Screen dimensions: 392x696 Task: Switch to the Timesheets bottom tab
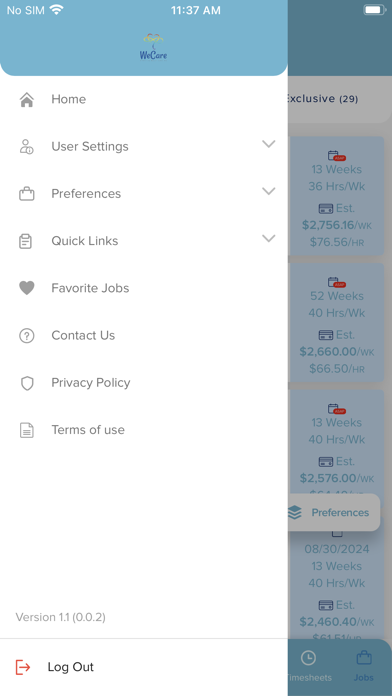(308, 667)
